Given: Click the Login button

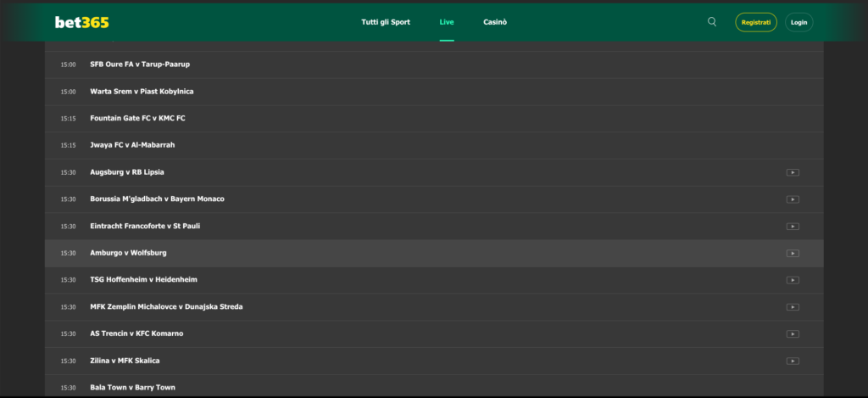Looking at the screenshot, I should pyautogui.click(x=798, y=22).
